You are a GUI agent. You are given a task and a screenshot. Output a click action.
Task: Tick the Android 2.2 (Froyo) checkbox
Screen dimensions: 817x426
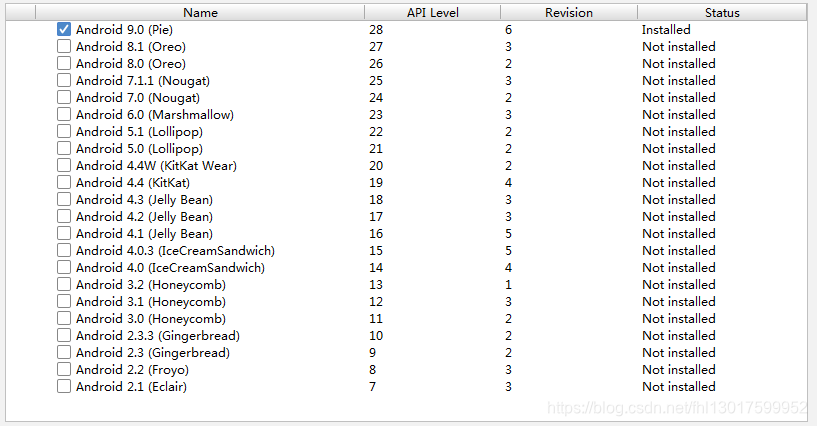[x=64, y=370]
